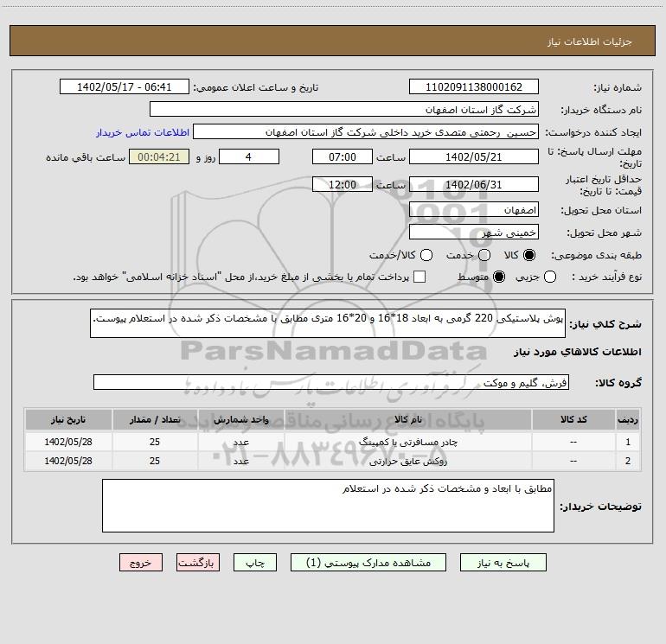
Task: Click delivery city field خمینی شهر
Action: point(474,233)
